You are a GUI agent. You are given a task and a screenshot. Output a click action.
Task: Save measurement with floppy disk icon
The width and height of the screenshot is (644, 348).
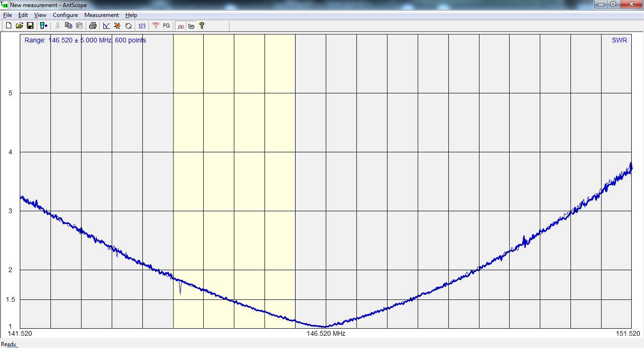pyautogui.click(x=30, y=26)
